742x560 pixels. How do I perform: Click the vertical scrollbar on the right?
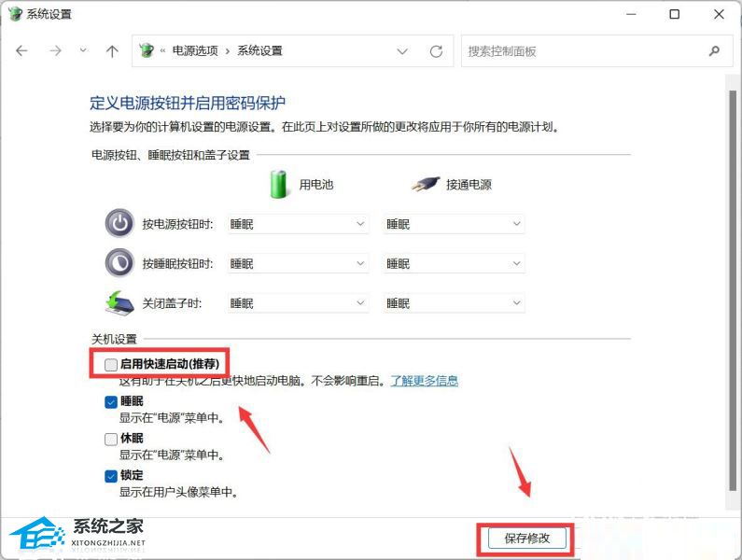pyautogui.click(x=733, y=291)
